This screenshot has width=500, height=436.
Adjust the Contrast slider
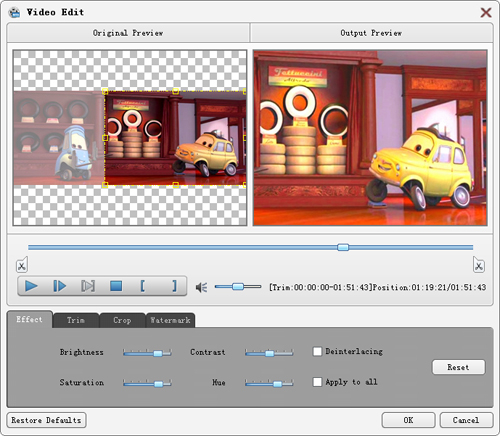click(269, 353)
